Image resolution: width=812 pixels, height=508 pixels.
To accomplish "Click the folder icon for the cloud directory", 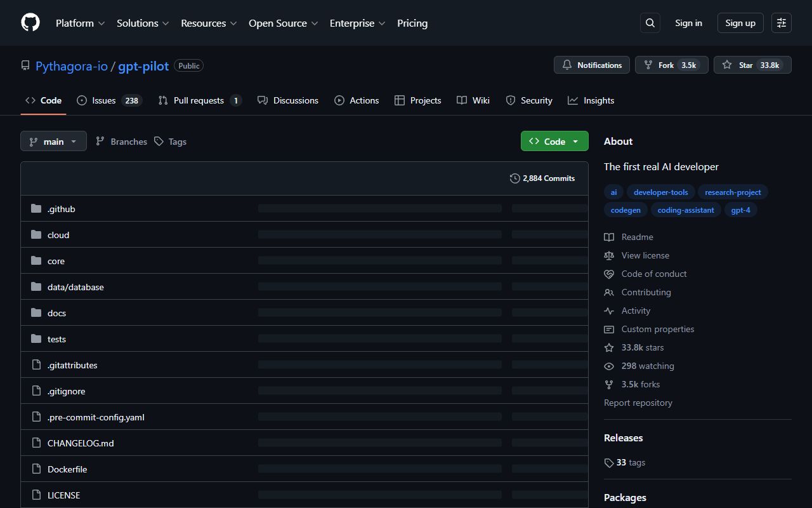I will pyautogui.click(x=36, y=235).
